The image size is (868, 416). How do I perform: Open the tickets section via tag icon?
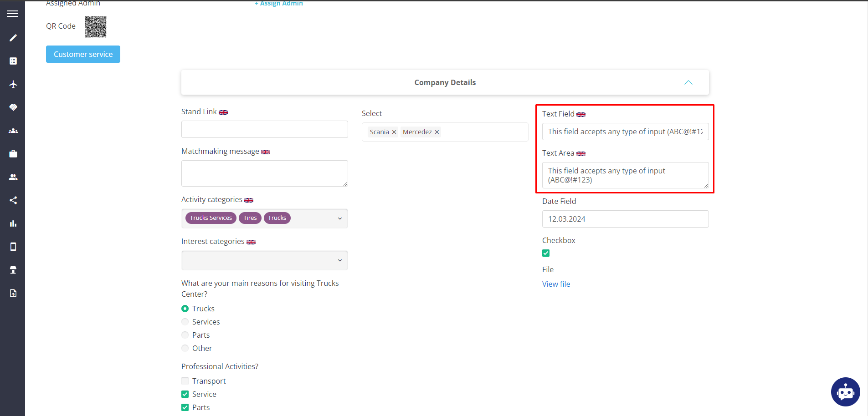[12, 107]
